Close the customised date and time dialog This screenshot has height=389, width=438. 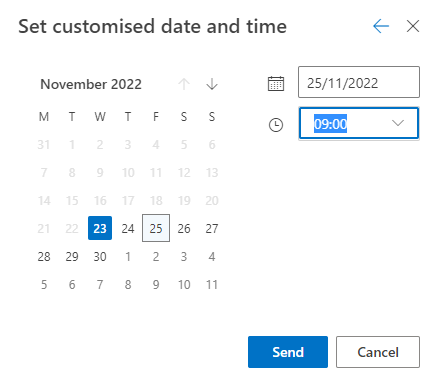(413, 26)
